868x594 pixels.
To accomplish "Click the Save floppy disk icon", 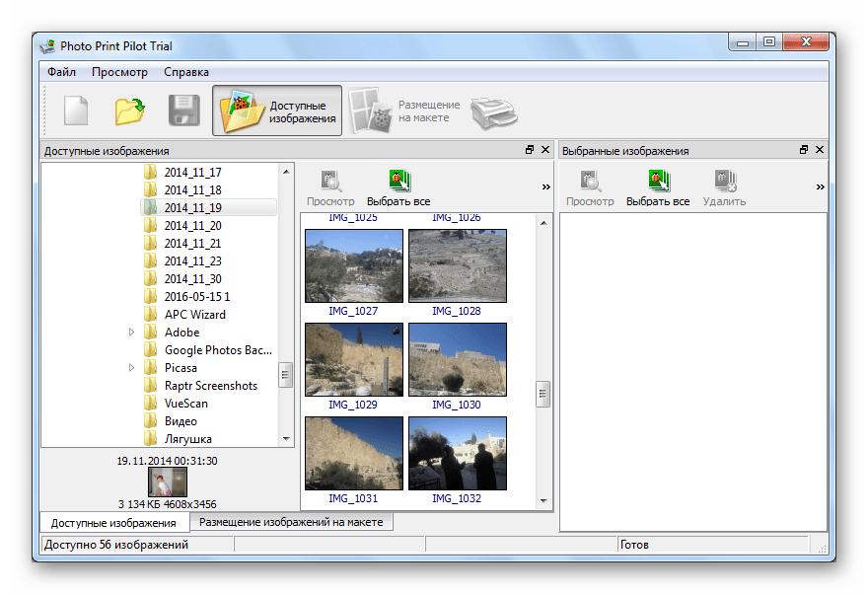I will 183,111.
